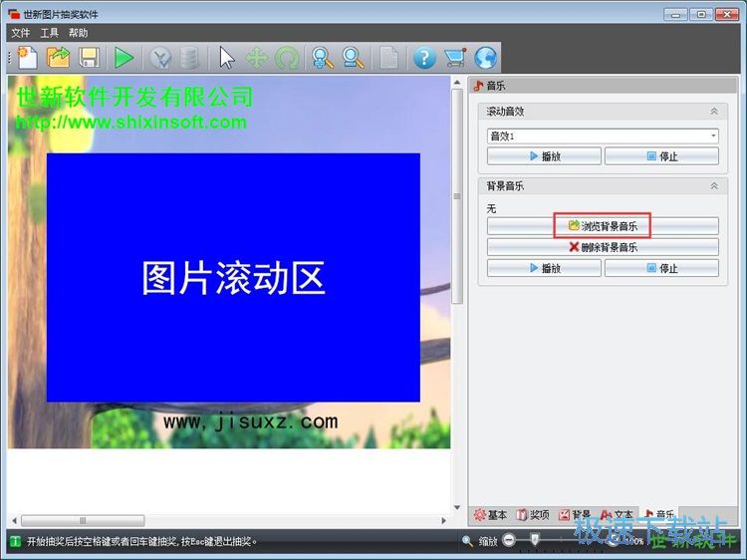The image size is (747, 560).
Task: Open the 帮助 menu
Action: (x=78, y=33)
